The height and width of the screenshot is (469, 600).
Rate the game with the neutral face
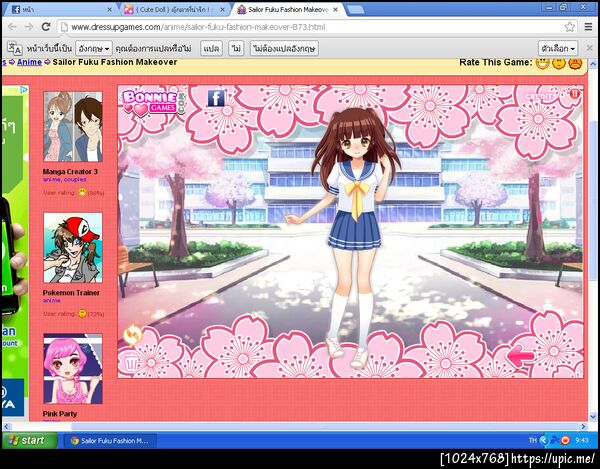(559, 63)
